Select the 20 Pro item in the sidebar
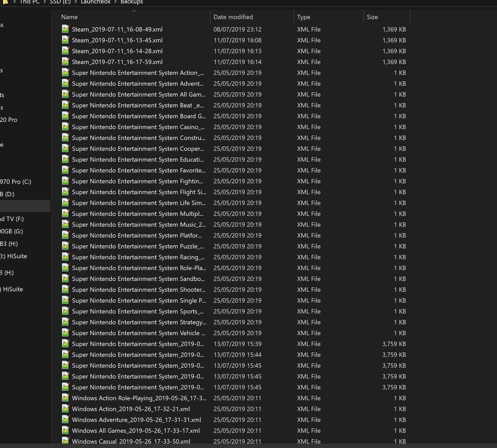The image size is (497, 448). click(x=9, y=120)
